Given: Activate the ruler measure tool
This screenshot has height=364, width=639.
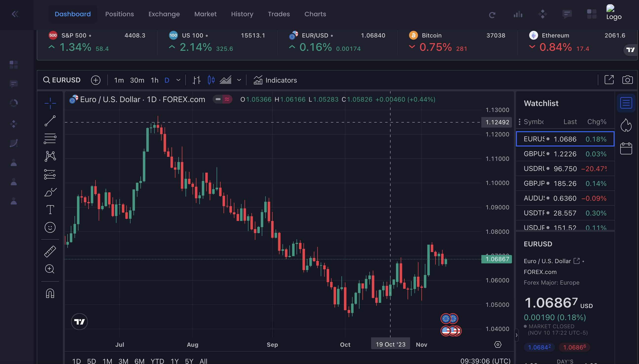Looking at the screenshot, I should click(x=50, y=252).
